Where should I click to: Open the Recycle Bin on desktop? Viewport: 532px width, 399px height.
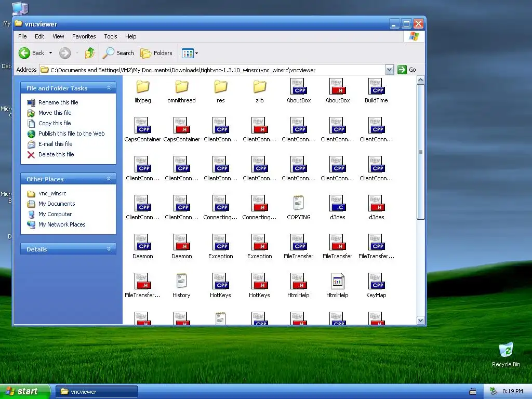coord(506,355)
